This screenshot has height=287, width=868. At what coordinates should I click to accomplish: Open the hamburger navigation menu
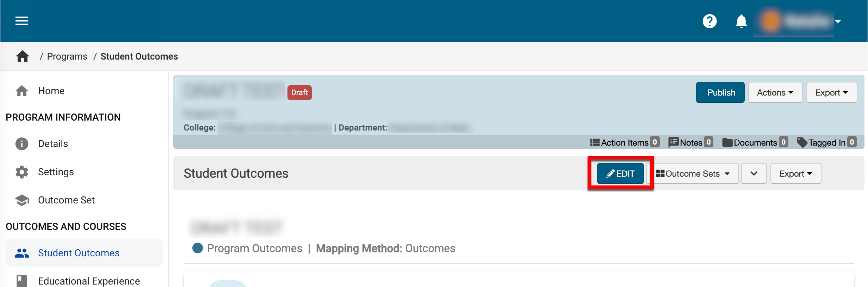(22, 21)
